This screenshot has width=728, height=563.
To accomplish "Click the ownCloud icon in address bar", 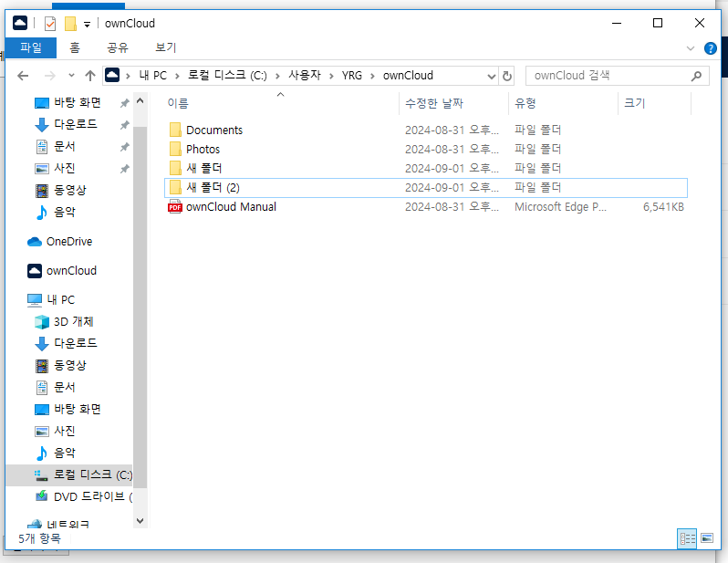I will (x=112, y=75).
